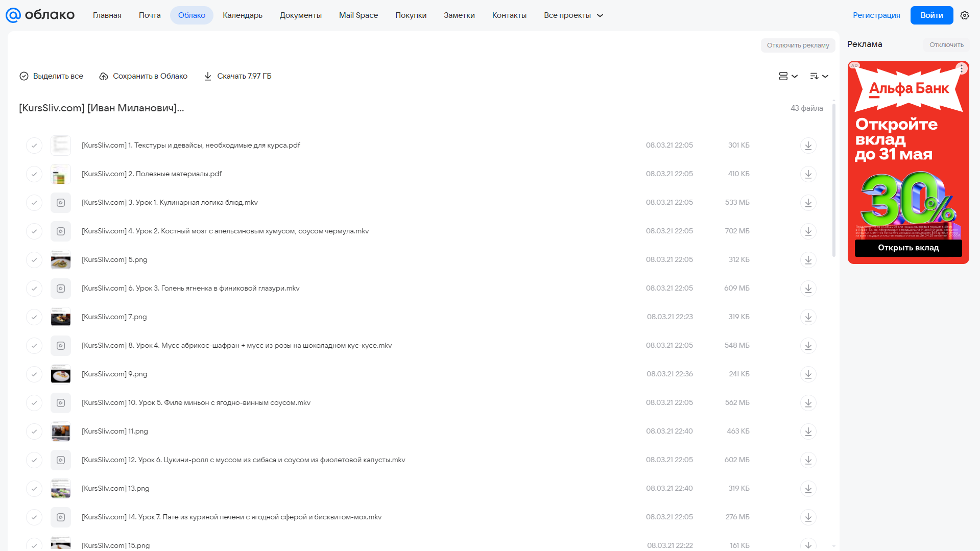Click the Войти button
The width and height of the screenshot is (980, 551).
click(931, 15)
